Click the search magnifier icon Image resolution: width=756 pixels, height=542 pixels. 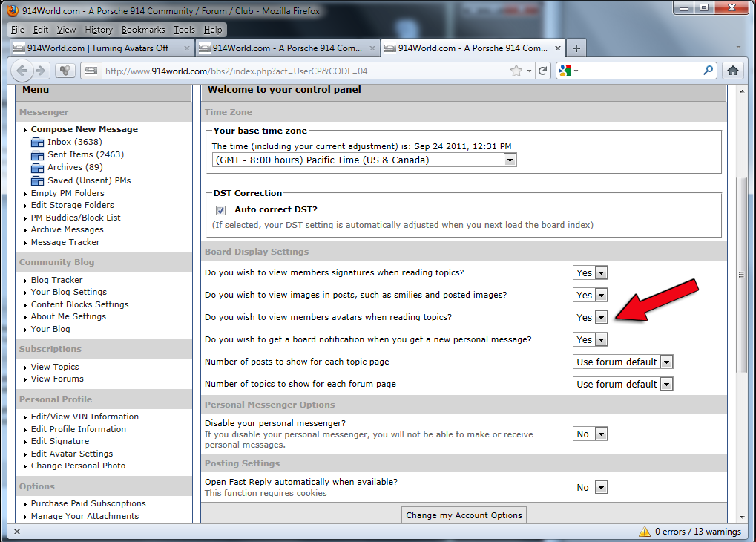pos(708,71)
